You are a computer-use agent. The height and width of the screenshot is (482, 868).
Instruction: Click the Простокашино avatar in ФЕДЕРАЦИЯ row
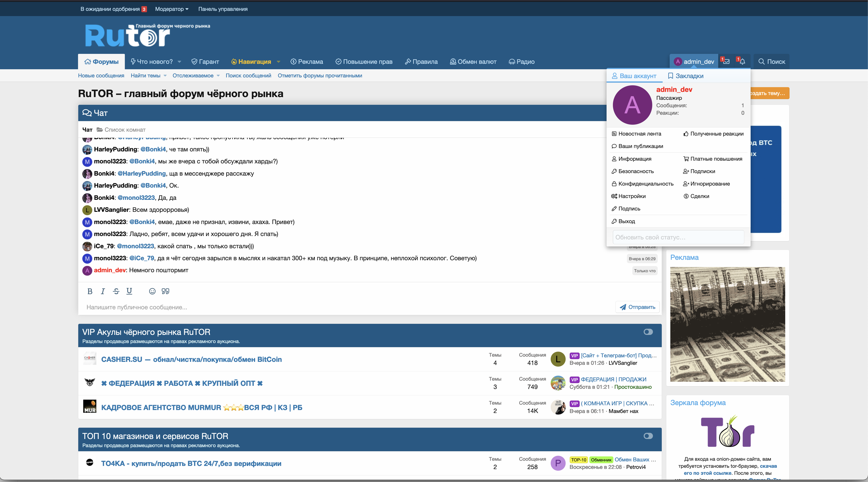[558, 383]
